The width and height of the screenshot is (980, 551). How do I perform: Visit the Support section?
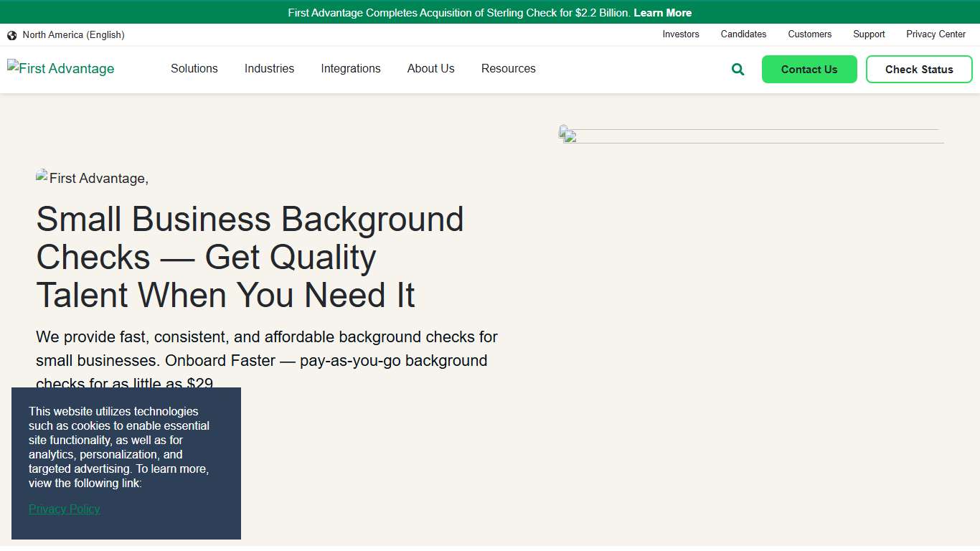[x=869, y=34]
